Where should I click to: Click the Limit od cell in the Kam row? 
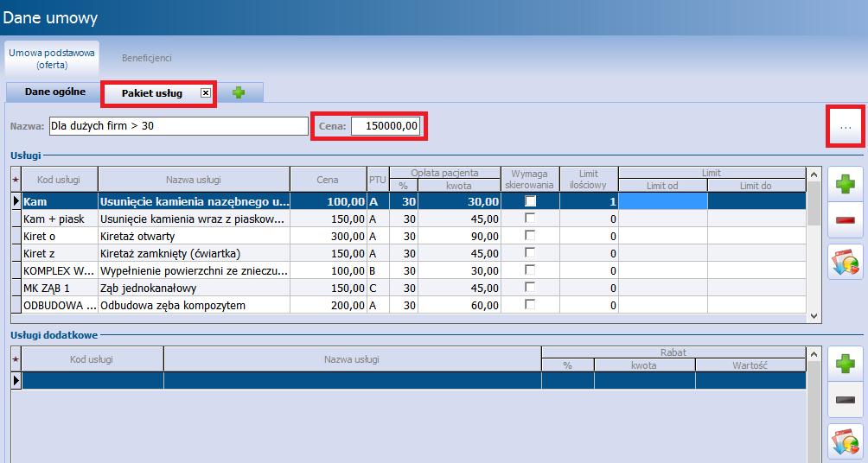coord(663,201)
